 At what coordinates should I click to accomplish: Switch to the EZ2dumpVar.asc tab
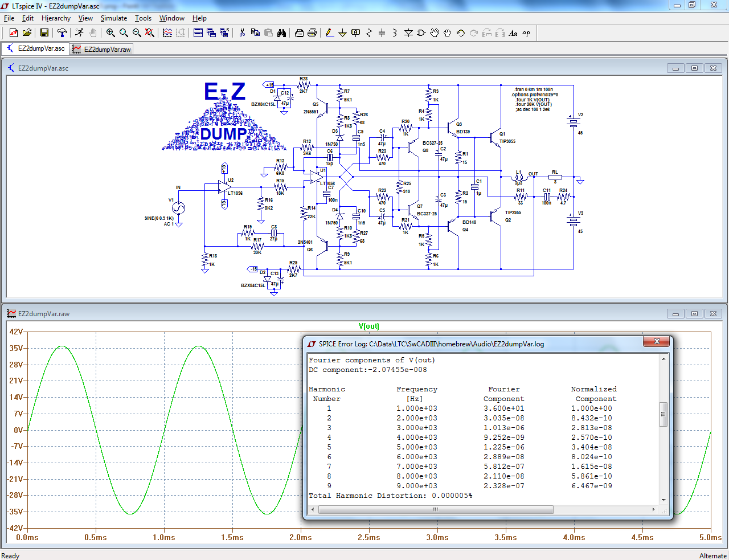(x=36, y=49)
